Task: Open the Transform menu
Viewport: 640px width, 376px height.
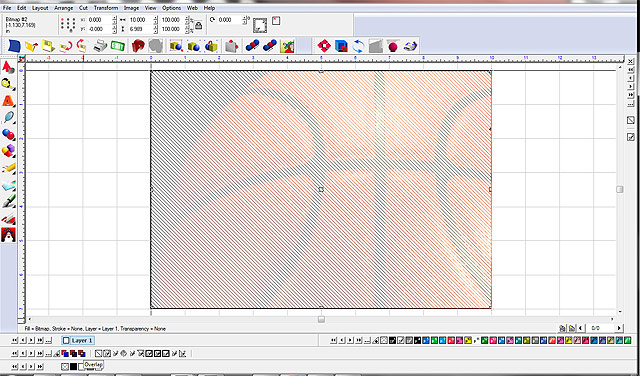Action: point(106,8)
